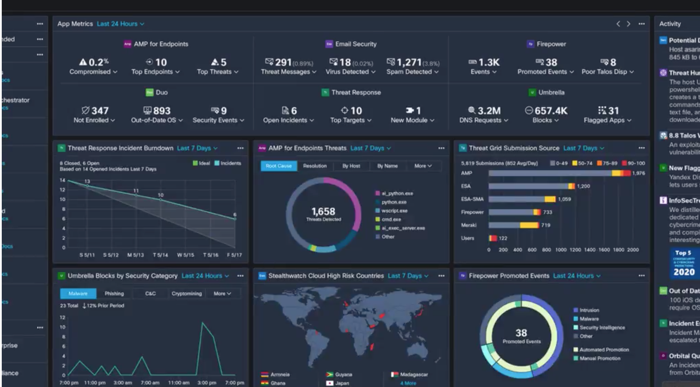Toggle wscript.exe in threats legend
Image resolution: width=700 pixels, height=387 pixels.
click(x=391, y=211)
